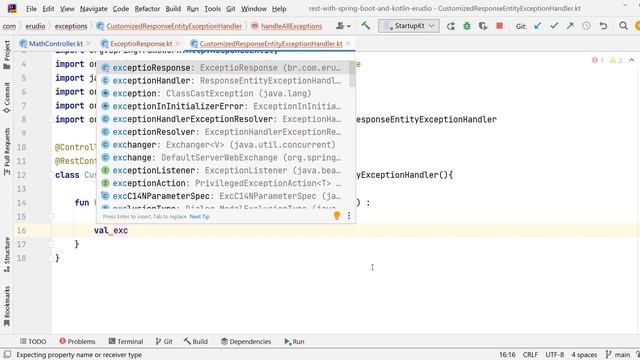Viewport: 640px width, 360px height.
Task: Click the Rerun StartupKt icon
Action: point(451,26)
